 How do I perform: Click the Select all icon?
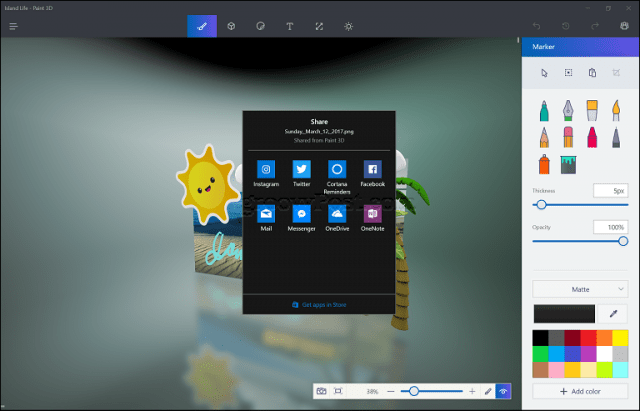[568, 73]
